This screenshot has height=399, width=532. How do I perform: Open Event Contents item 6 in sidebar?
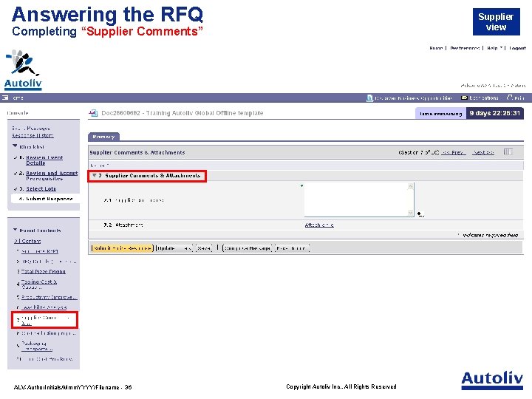(x=44, y=307)
